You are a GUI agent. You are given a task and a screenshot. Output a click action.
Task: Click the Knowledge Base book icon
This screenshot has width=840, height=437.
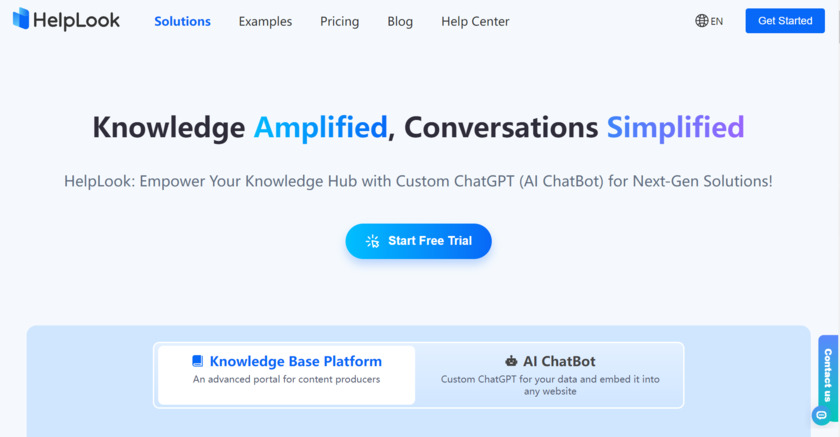coord(198,361)
